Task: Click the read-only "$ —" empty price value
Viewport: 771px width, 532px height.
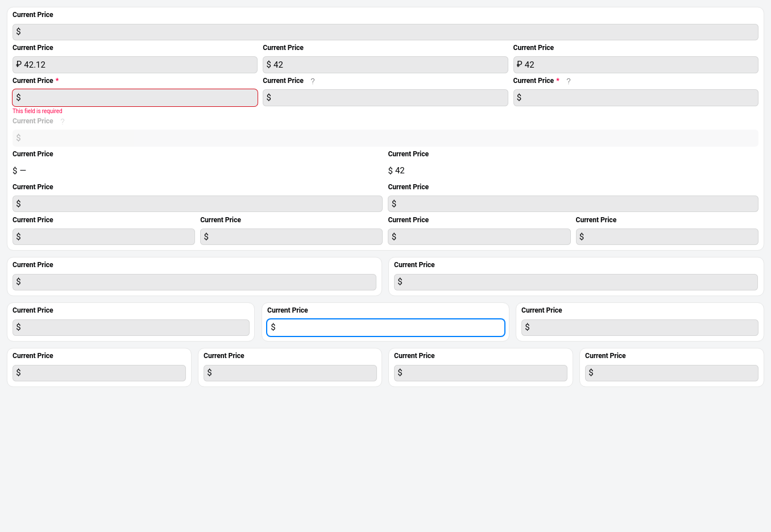Action: (x=19, y=171)
